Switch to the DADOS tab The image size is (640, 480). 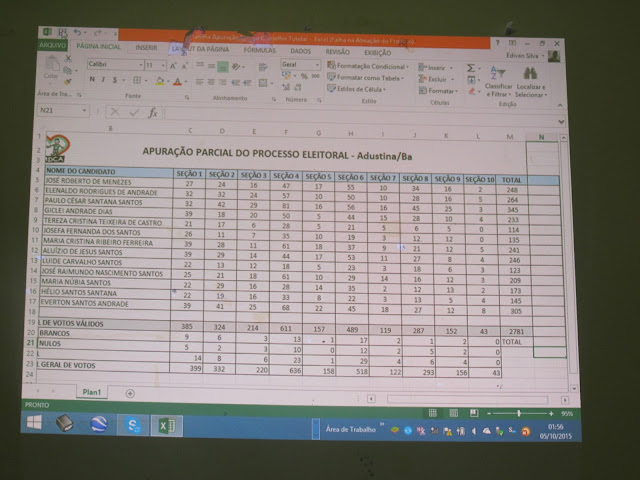pyautogui.click(x=301, y=51)
